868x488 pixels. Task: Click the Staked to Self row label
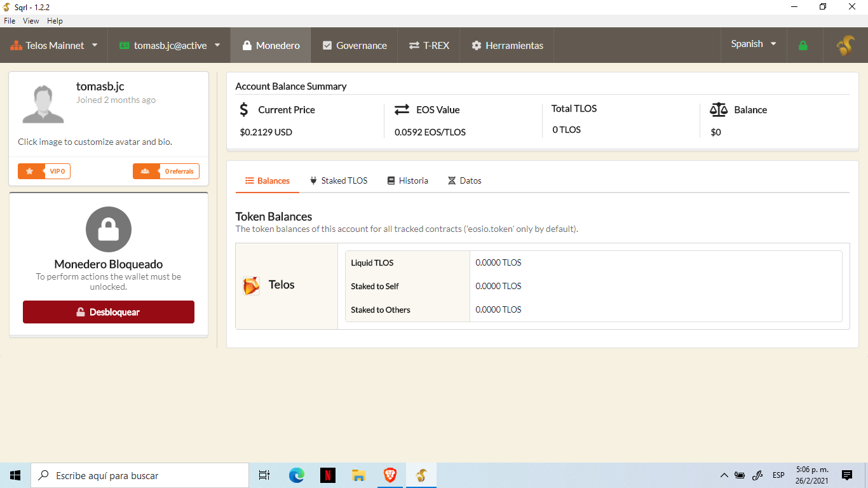pyautogui.click(x=375, y=286)
